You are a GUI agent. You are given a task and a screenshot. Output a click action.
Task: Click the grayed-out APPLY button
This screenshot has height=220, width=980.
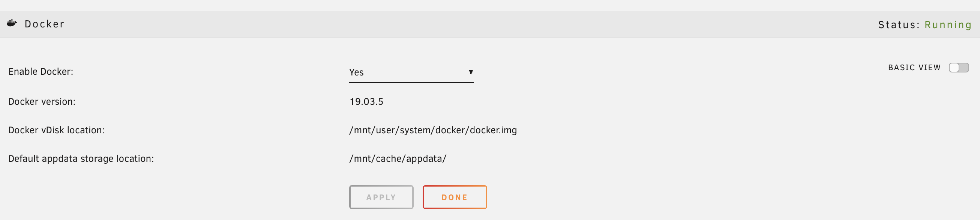381,197
